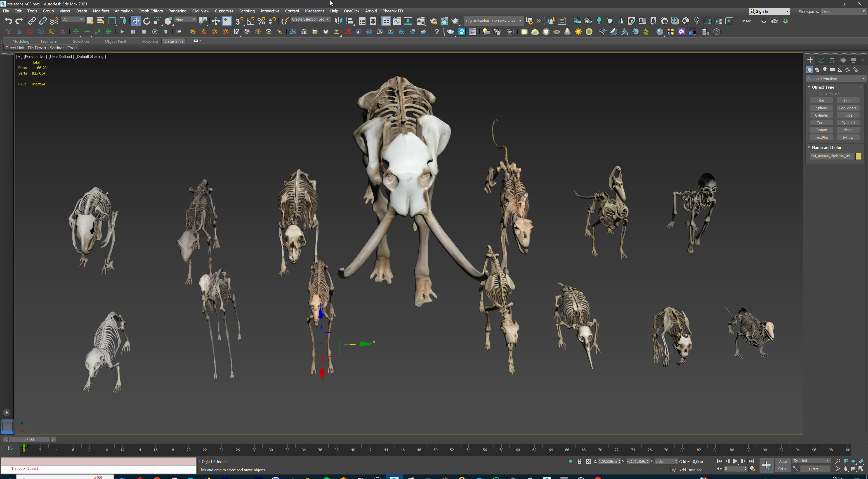Viewport: 868px width, 479px height.
Task: Create a Teapot primitive button
Action: 821,130
